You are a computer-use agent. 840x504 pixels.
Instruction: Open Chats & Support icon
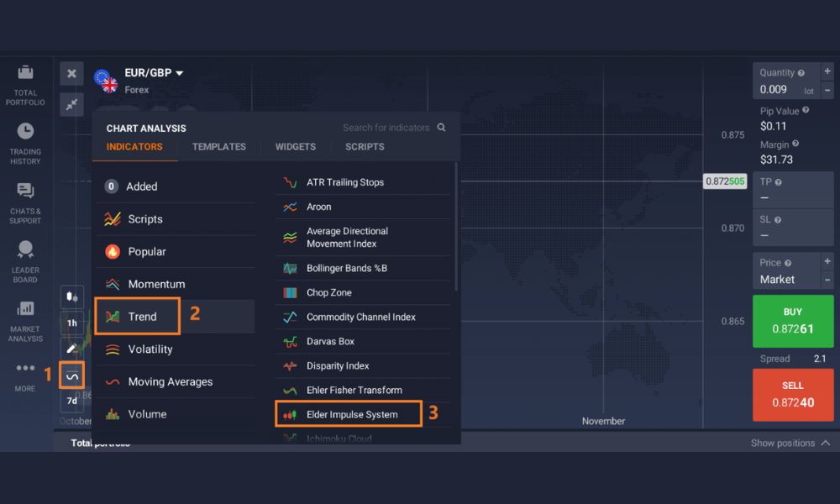(x=25, y=191)
